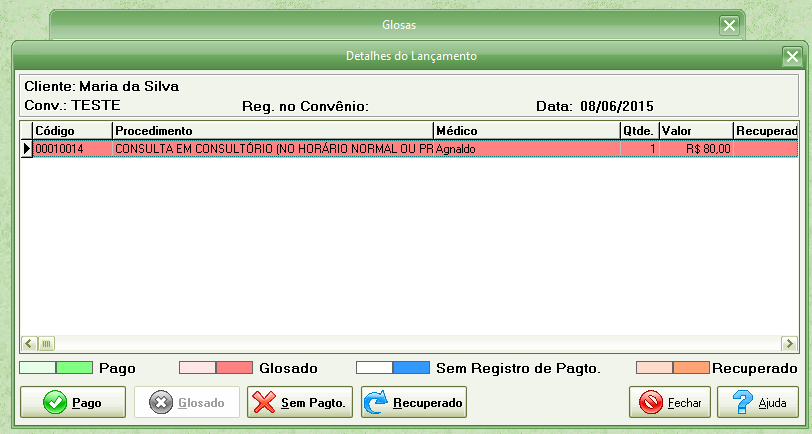812x434 pixels.
Task: Click the Cliente: Maria da Silva text
Action: [102, 86]
